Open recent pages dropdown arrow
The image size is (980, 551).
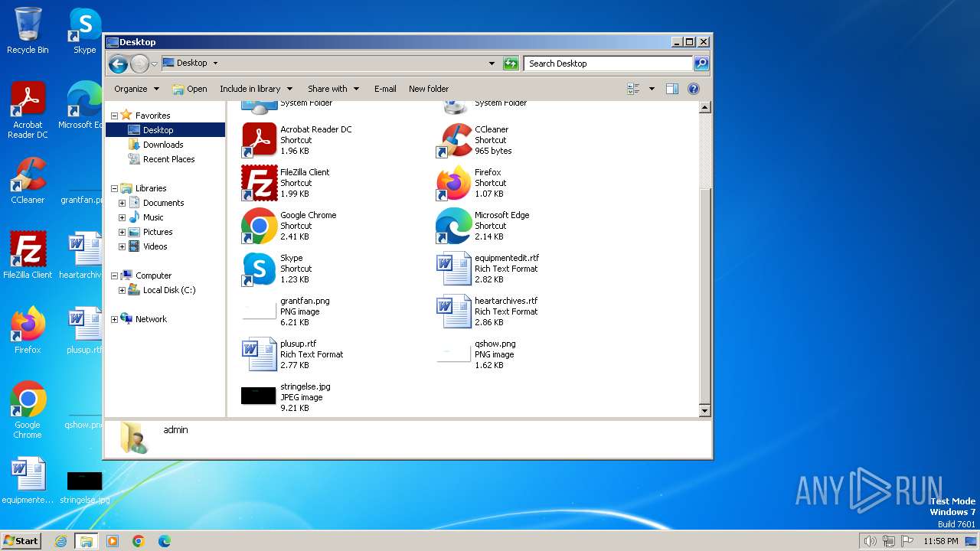pos(154,64)
